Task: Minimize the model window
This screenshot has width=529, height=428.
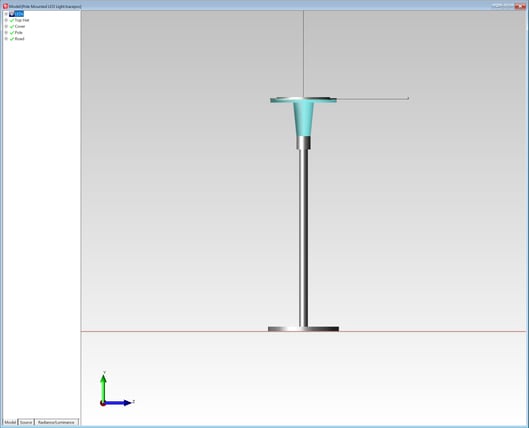Action: tap(496, 6)
